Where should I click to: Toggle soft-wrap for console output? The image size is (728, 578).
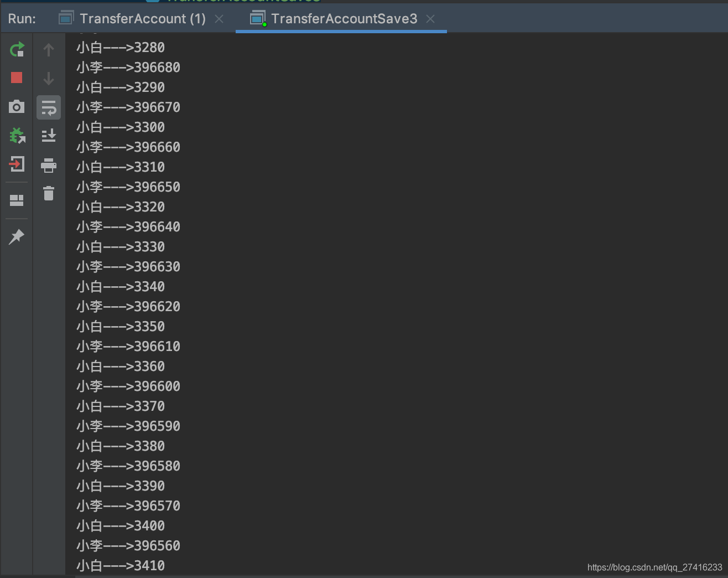point(49,107)
